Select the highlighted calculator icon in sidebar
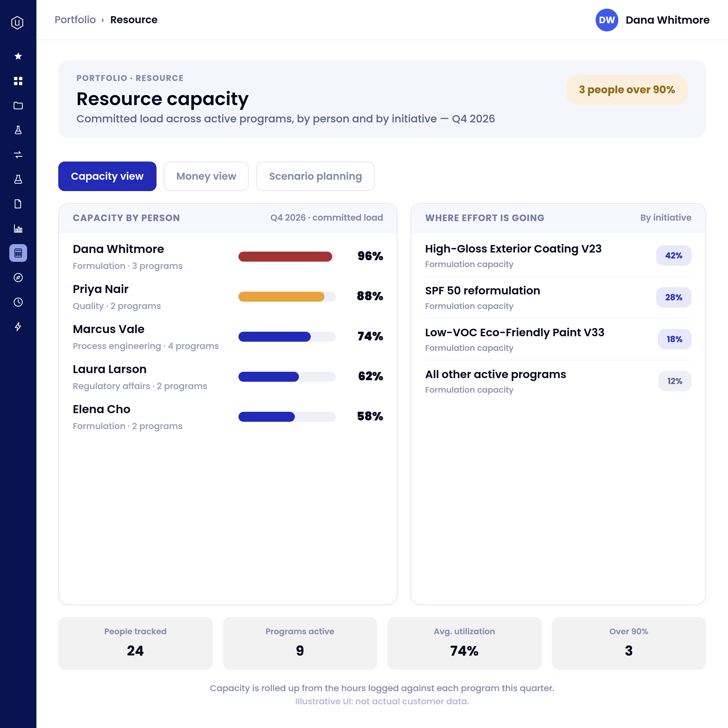Viewport: 728px width, 728px height. (18, 253)
